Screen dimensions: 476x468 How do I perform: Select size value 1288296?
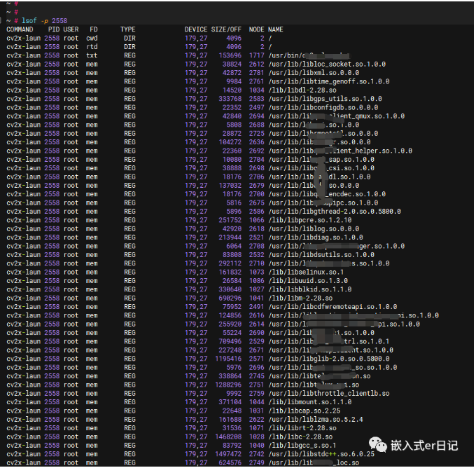(228, 385)
